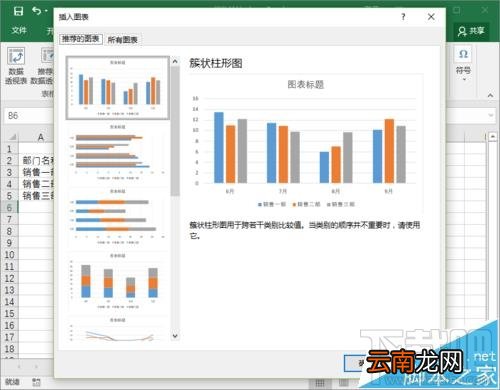Image resolution: width=500 pixels, height=390 pixels.
Task: Click cell A3 sales department one
Action: coord(36,172)
